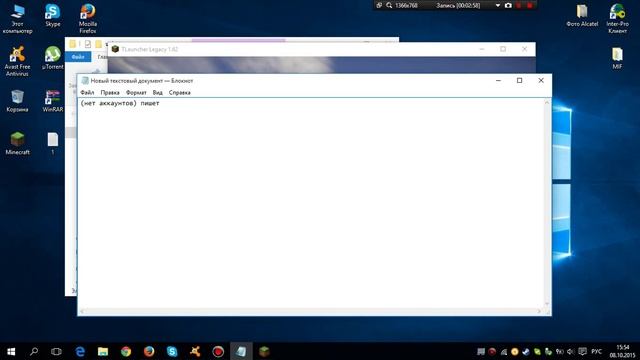Close the Notepad window
The height and width of the screenshot is (360, 640).
tap(541, 80)
